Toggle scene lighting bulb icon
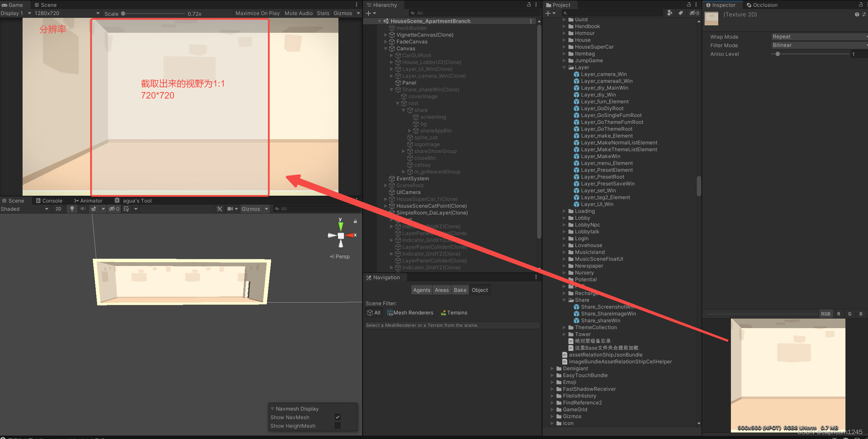The width and height of the screenshot is (868, 439). 72,209
